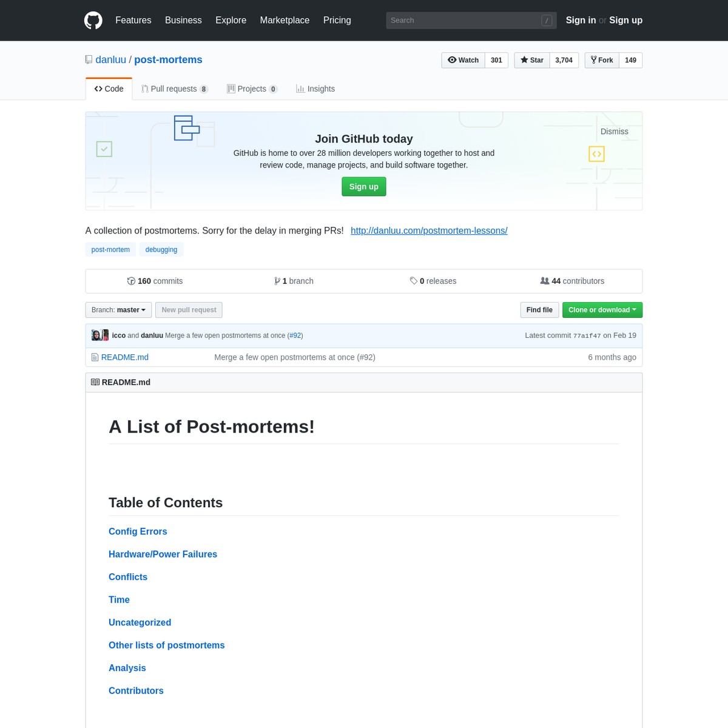Click the 'A List of Post-mortems!' heading
This screenshot has width=728, height=728.
pyautogui.click(x=212, y=426)
